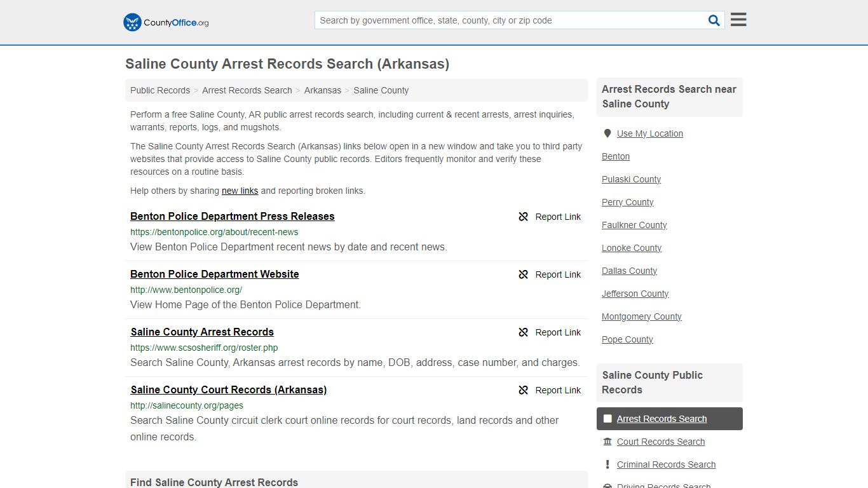Click Use My Location
The image size is (868, 488).
pyautogui.click(x=650, y=133)
